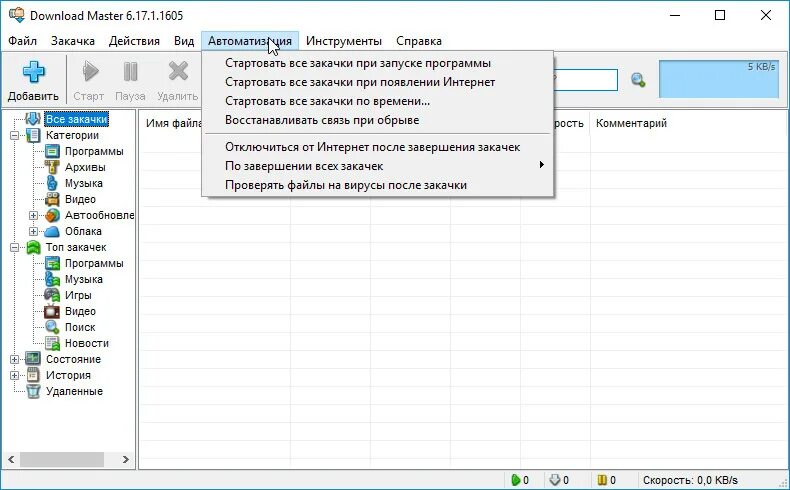Viewport: 790px width, 490px height.
Task: Click the tree panel scrollbar right arrow
Action: 125,459
